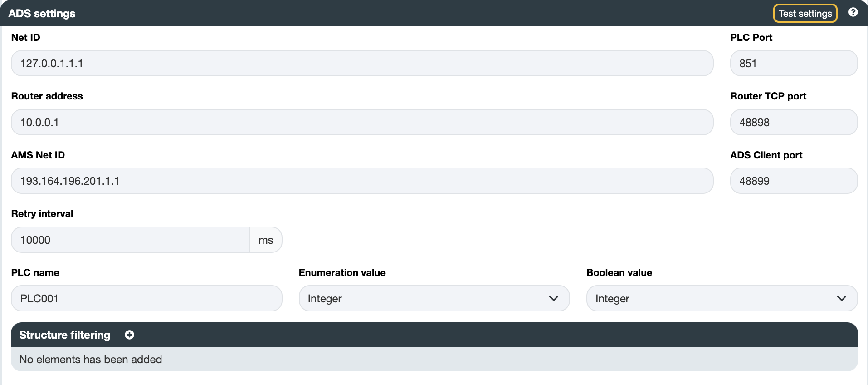This screenshot has height=385, width=868.
Task: Click the Enumeration value label
Action: click(x=342, y=272)
